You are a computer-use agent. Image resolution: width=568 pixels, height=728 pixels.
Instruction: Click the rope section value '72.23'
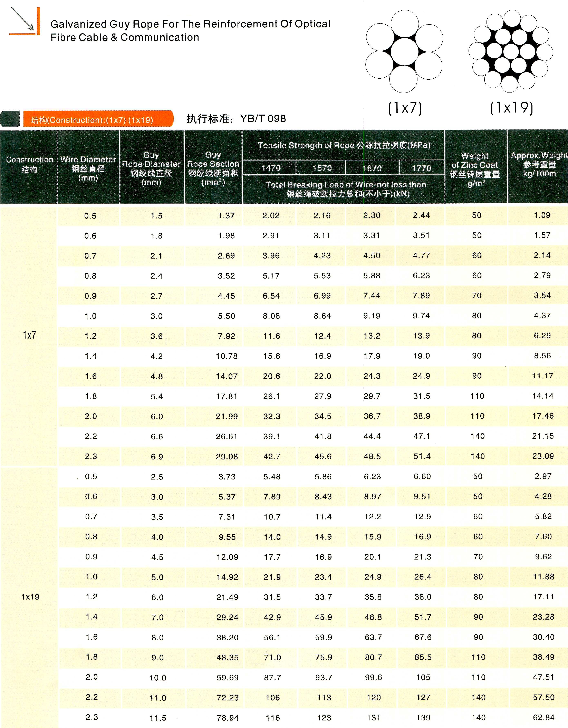pos(228,698)
